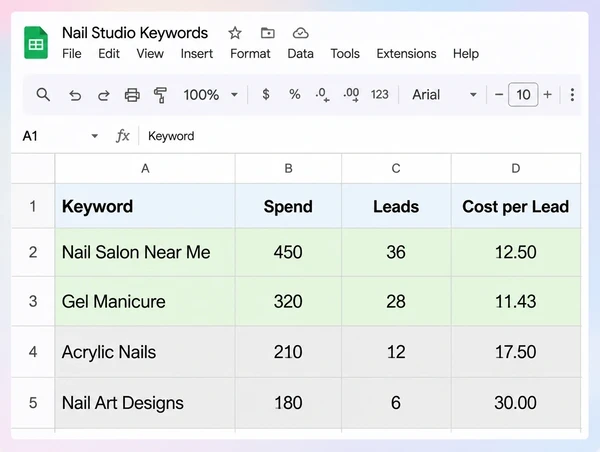
Task: Check the cloud save status icon
Action: (x=300, y=33)
